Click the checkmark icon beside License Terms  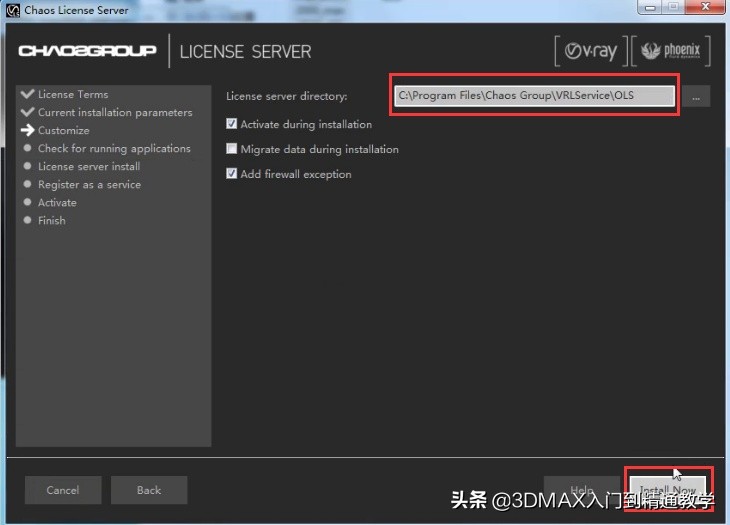pos(27,94)
